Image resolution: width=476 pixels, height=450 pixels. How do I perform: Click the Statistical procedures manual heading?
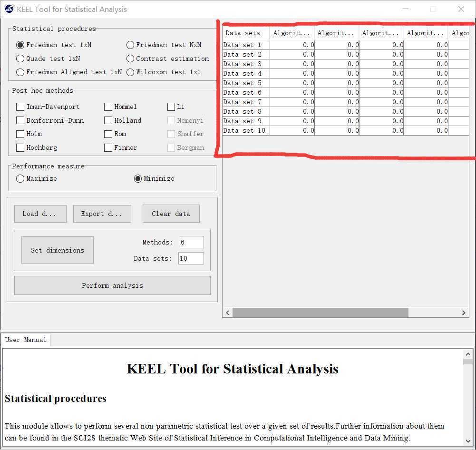tap(56, 398)
